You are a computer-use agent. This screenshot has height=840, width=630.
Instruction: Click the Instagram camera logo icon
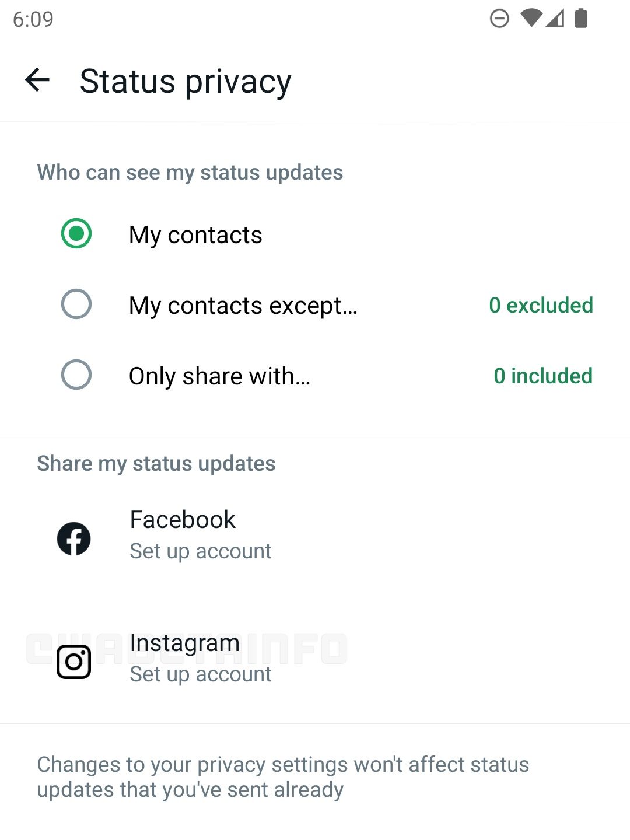(74, 661)
